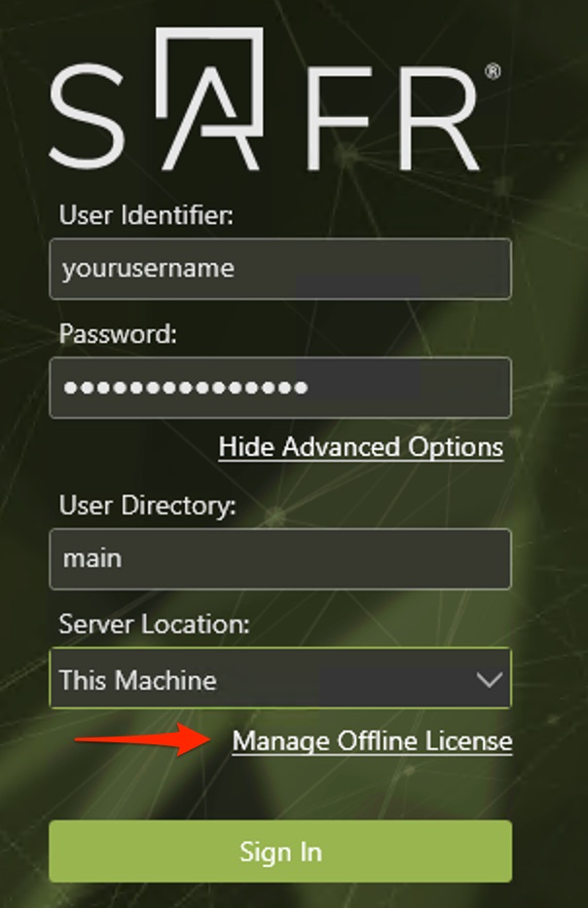The height and width of the screenshot is (908, 588).
Task: Click the "User Identifier:" label
Action: (x=146, y=215)
